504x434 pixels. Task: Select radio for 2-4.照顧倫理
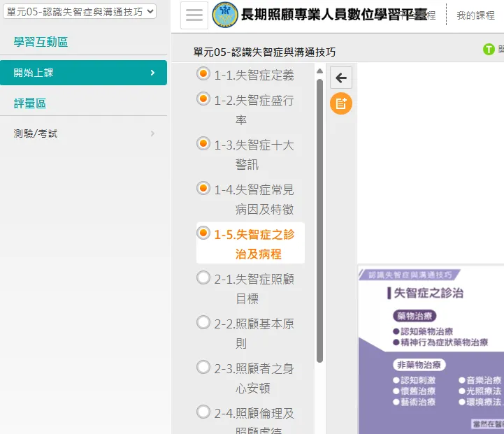203,412
